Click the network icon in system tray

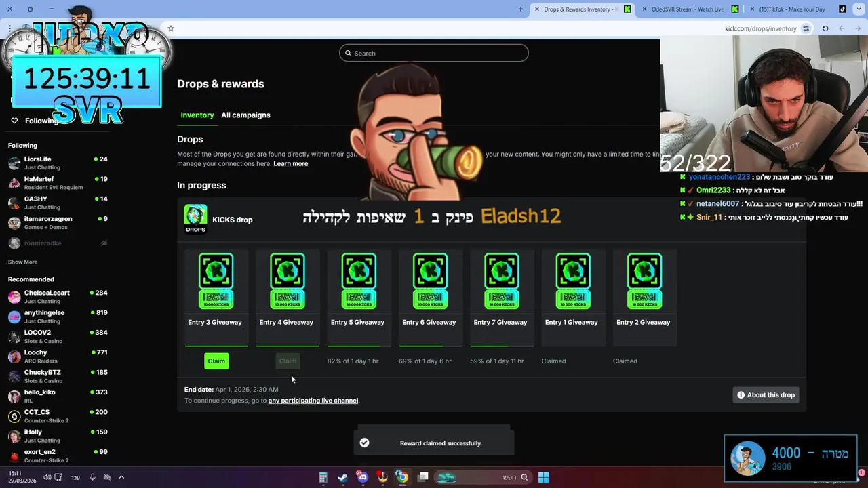coord(58,477)
